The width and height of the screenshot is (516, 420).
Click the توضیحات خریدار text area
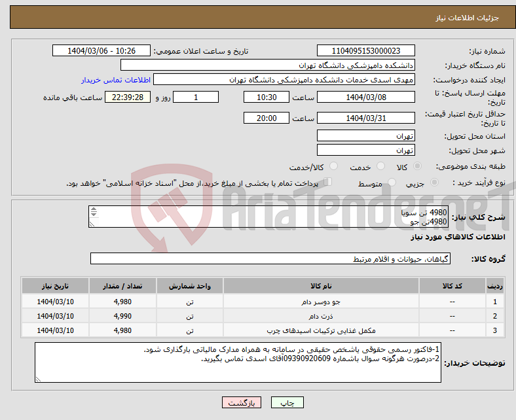[238, 362]
